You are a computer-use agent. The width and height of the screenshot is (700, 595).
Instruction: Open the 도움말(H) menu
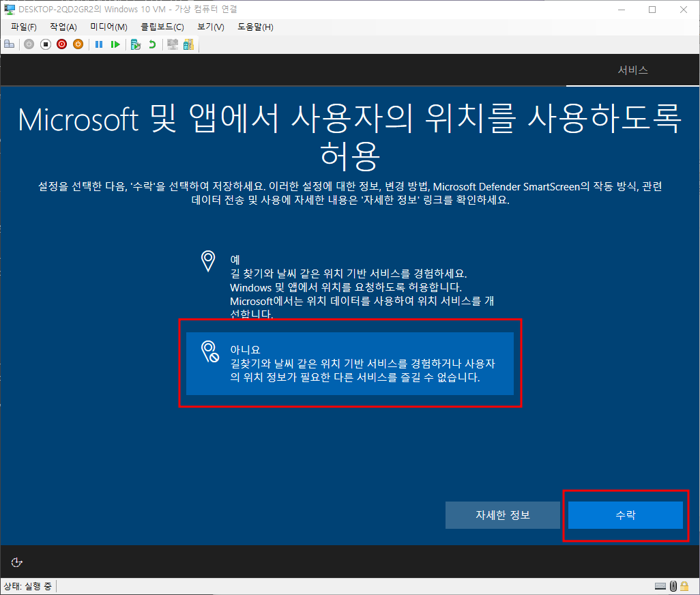(x=255, y=27)
